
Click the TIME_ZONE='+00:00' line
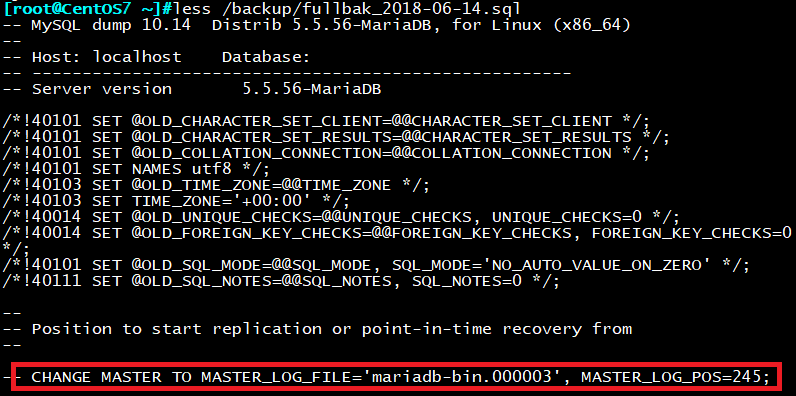click(x=176, y=201)
